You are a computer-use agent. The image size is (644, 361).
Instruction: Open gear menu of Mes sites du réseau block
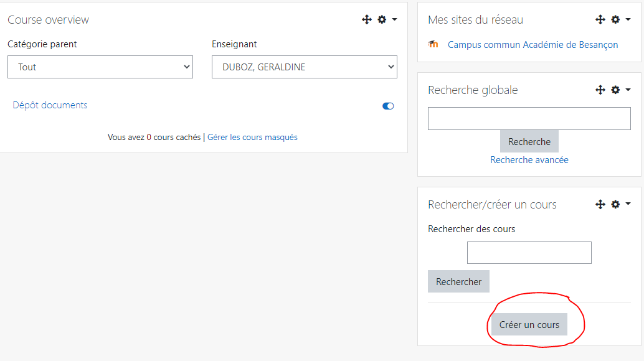[615, 19]
